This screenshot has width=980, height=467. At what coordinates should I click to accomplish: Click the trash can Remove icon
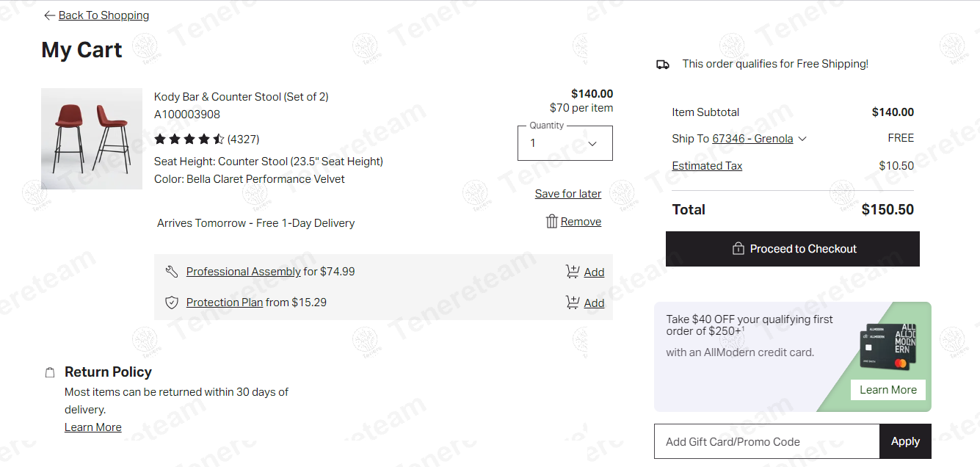click(x=552, y=222)
